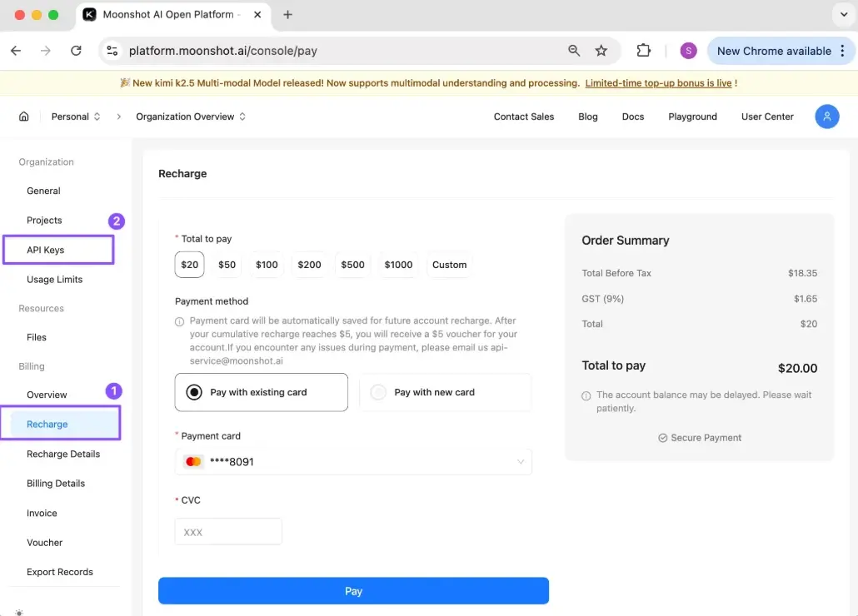Click the zoom icon in the address bar
This screenshot has height=616, width=858.
[573, 51]
